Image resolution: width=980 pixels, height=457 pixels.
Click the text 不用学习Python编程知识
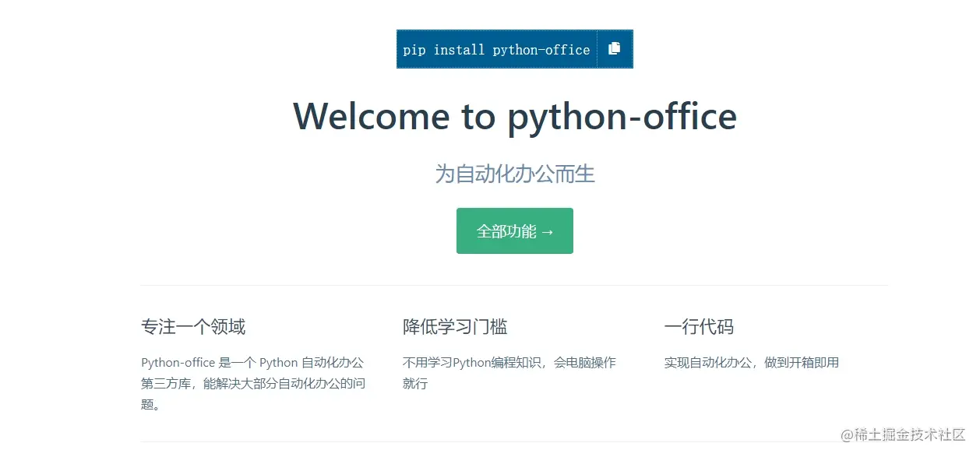tap(472, 362)
